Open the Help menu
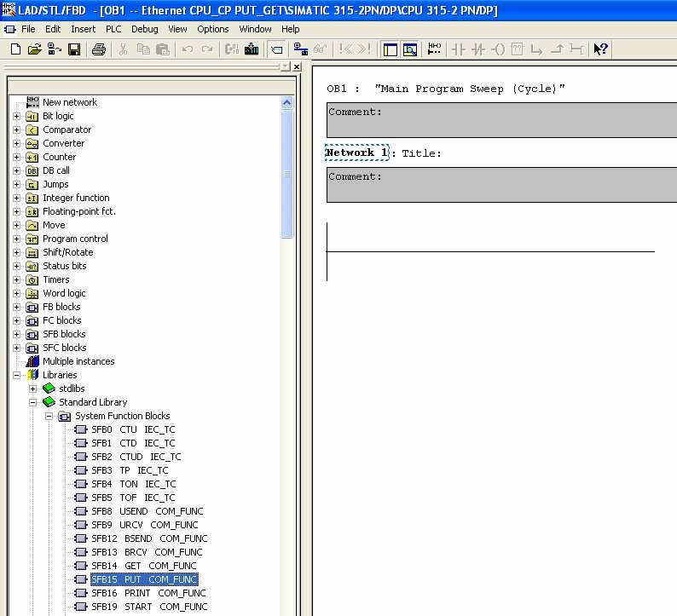Screen dimensions: 677x616 point(290,29)
